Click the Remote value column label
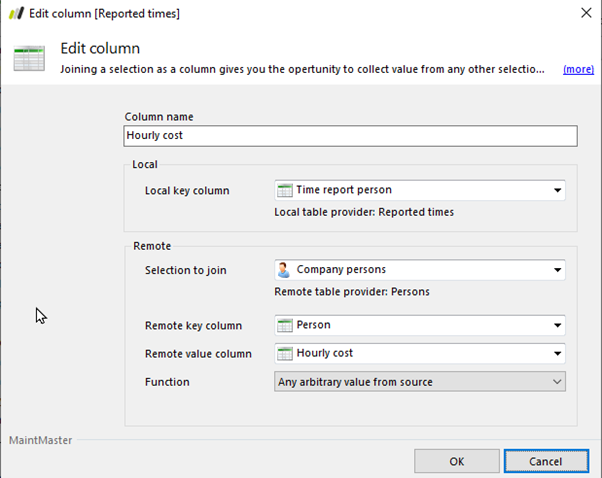Viewport: 602px width, 478px height. 198,354
